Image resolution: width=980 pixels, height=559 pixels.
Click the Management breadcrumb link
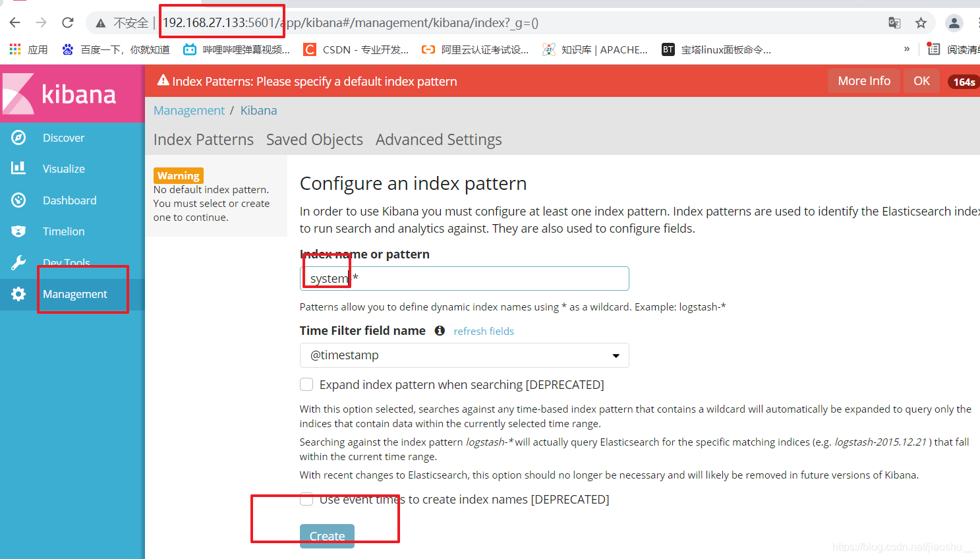pos(189,111)
